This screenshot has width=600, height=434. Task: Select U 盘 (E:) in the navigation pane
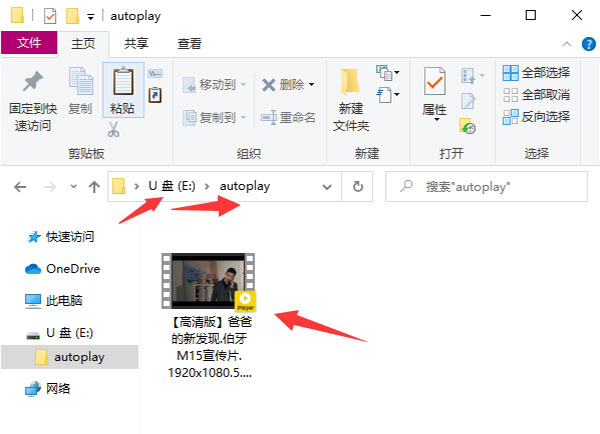[x=60, y=333]
